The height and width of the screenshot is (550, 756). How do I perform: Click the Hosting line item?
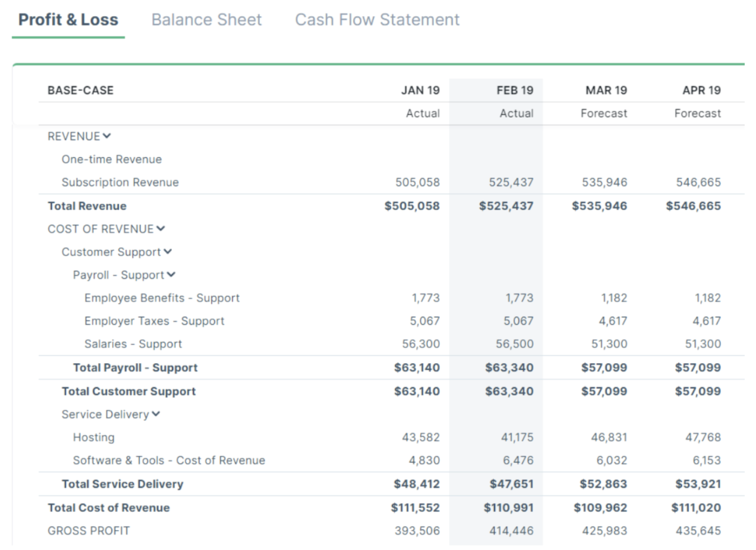coord(93,437)
